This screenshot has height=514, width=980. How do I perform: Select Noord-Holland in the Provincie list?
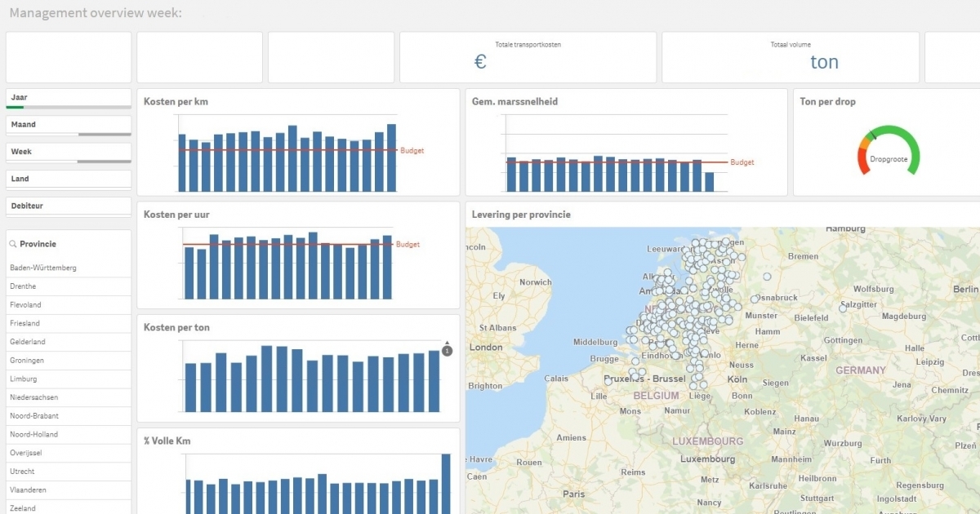69,434
